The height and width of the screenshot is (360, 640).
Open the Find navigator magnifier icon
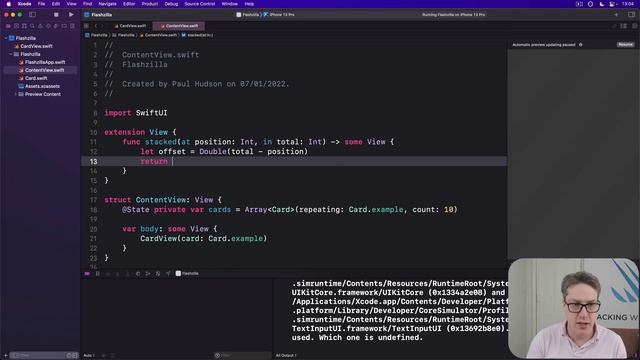(32, 26)
